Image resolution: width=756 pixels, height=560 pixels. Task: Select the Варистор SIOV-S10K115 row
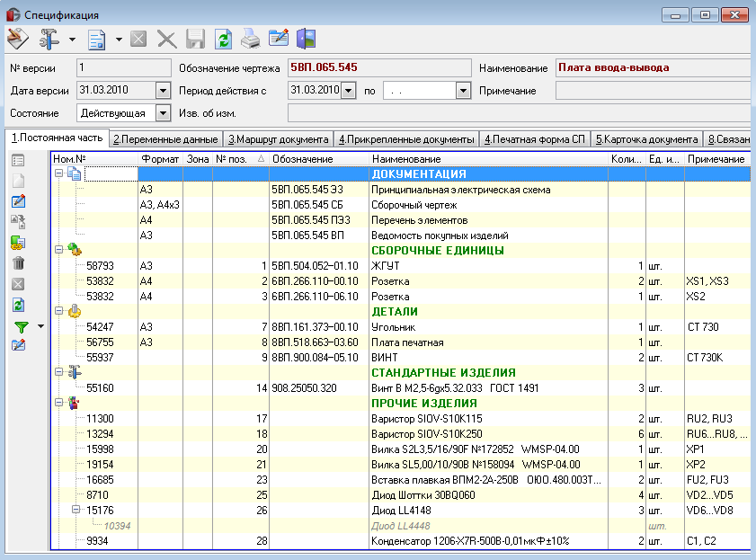tap(401, 418)
